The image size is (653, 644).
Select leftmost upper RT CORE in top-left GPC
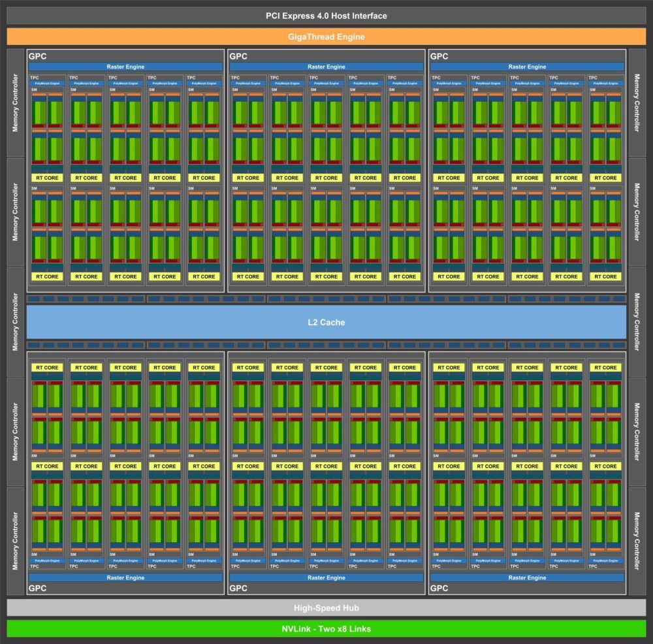[x=47, y=178]
